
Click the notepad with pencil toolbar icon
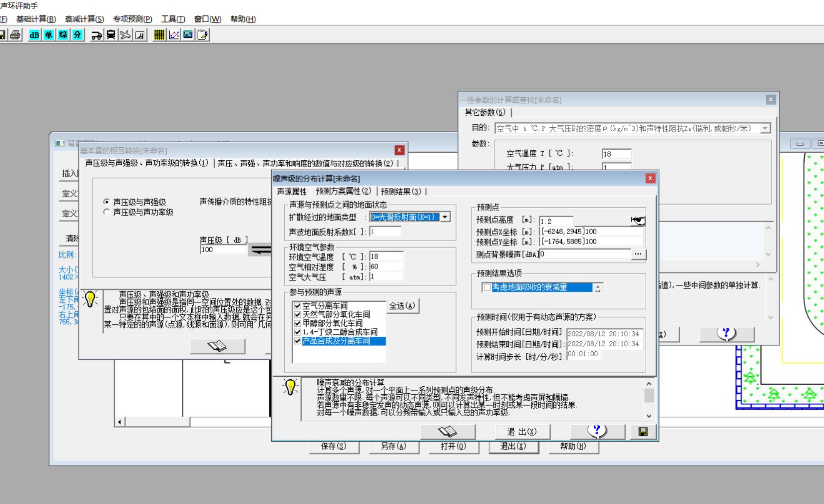(x=203, y=35)
